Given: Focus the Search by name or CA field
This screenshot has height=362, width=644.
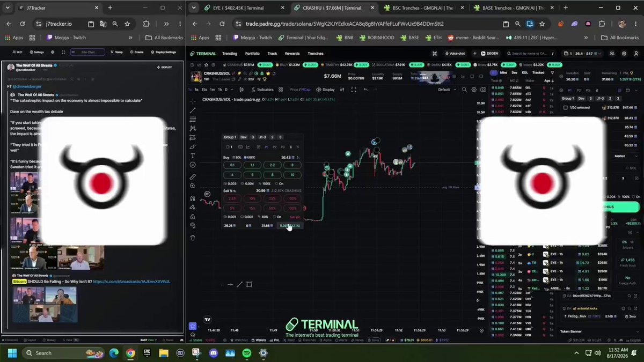Looking at the screenshot, I should (x=531, y=54).
